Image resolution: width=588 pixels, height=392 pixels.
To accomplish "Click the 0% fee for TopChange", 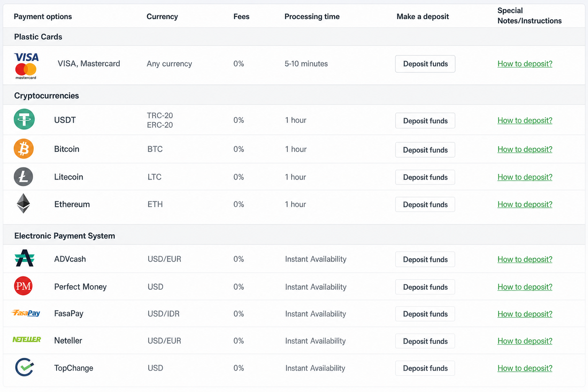I will [238, 368].
